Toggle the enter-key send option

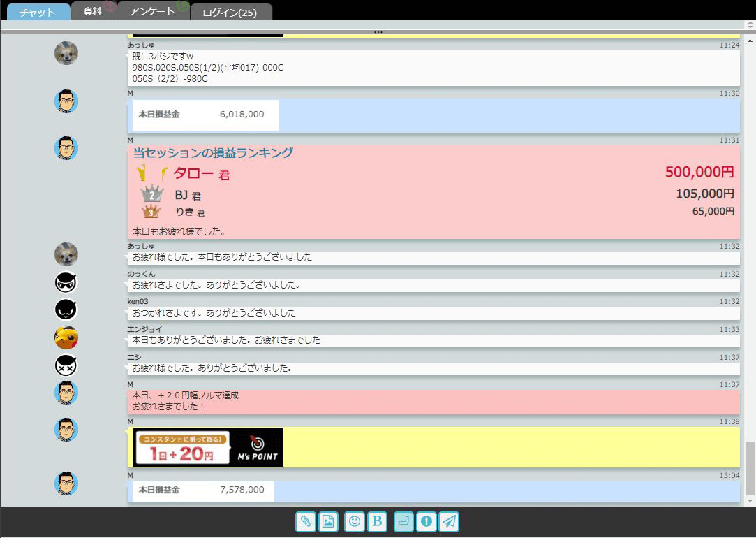[403, 522]
